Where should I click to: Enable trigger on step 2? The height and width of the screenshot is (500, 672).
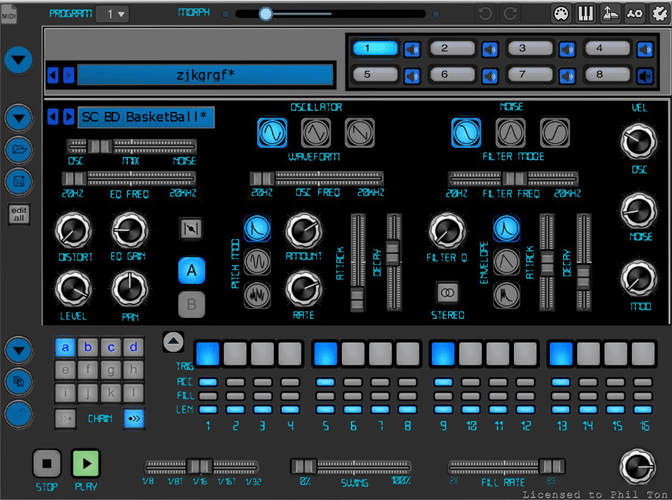pyautogui.click(x=235, y=353)
